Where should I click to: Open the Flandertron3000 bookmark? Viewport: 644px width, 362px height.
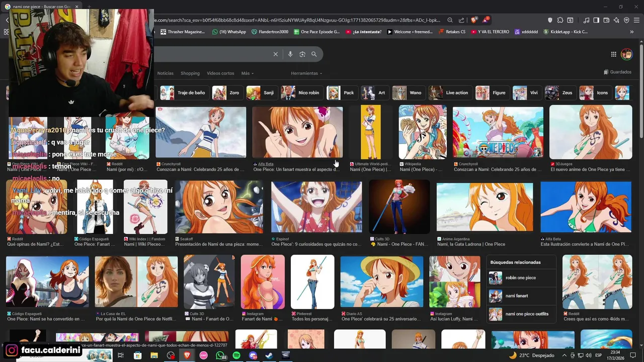click(x=270, y=32)
